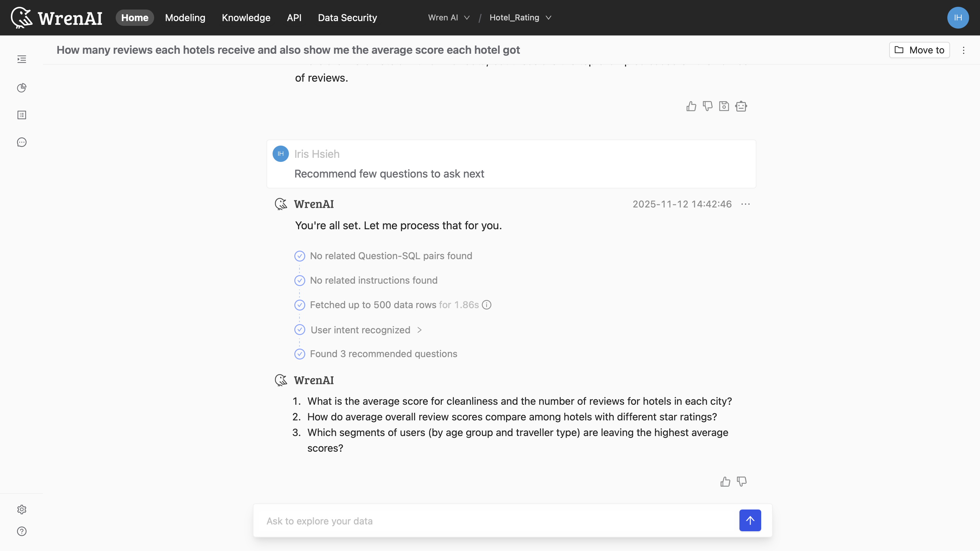The width and height of the screenshot is (980, 551).
Task: Submit question with the arrow send button
Action: [750, 520]
